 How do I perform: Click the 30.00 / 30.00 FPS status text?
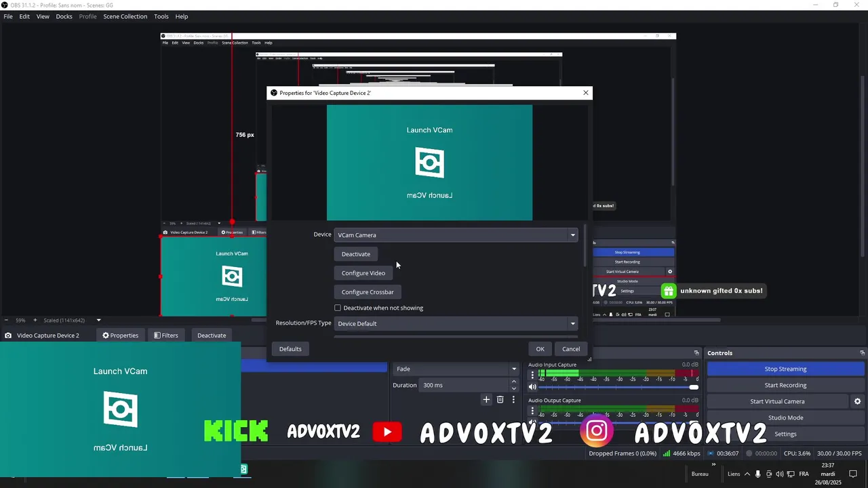click(x=840, y=453)
